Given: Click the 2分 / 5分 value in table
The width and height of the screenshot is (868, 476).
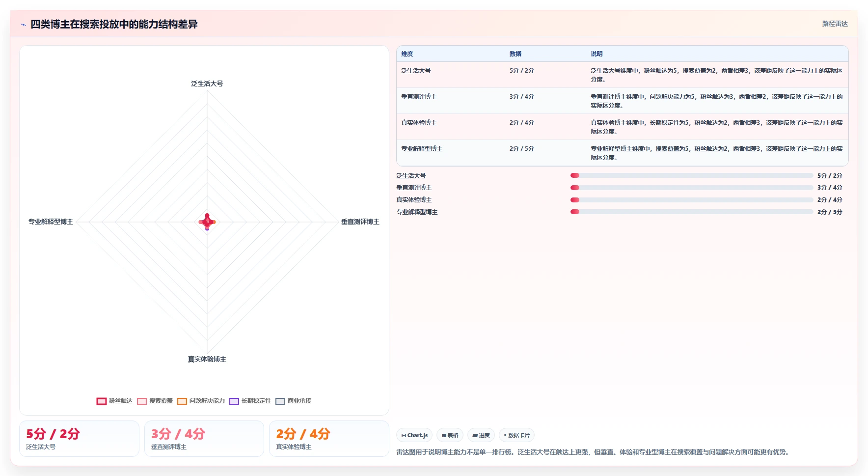Looking at the screenshot, I should point(521,149).
